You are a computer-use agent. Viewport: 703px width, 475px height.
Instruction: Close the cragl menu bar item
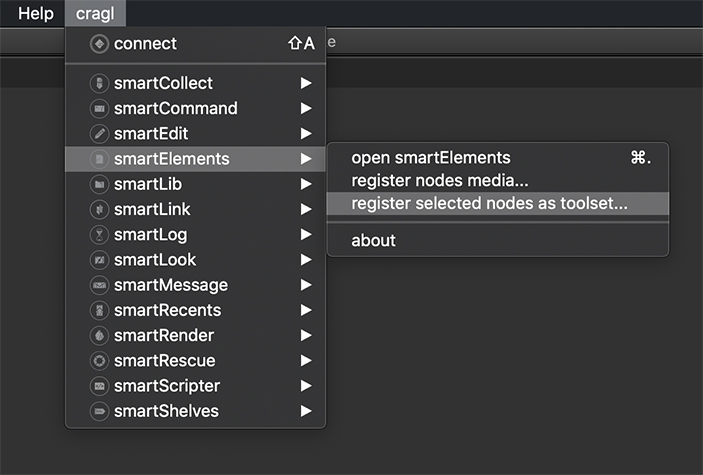[95, 13]
